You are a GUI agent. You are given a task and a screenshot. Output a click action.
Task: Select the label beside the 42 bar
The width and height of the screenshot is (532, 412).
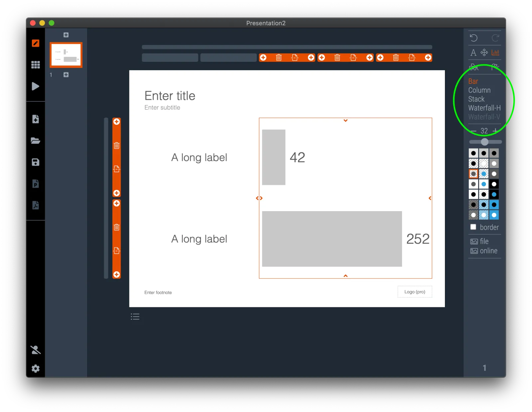(199, 158)
